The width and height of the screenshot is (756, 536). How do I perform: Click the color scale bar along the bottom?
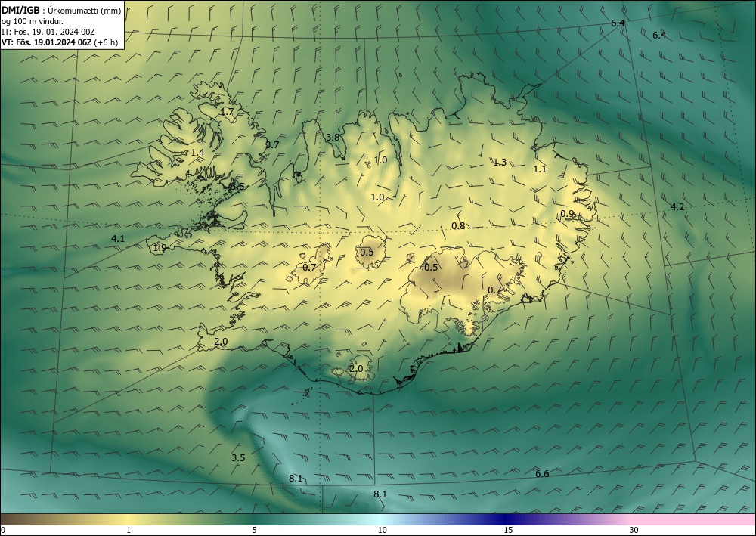click(378, 519)
